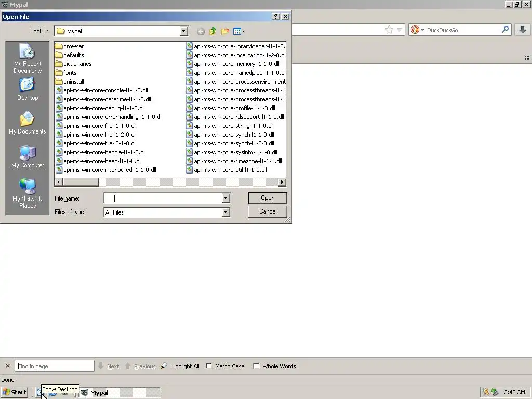The height and width of the screenshot is (399, 532).
Task: Select api-ms-win-core-file-l2-1-0.dll
Action: click(x=96, y=143)
